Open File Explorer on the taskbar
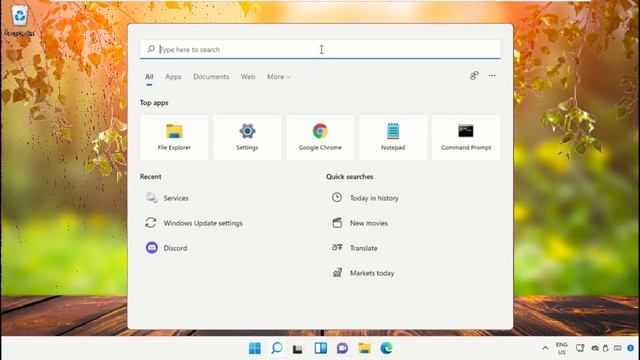 point(364,348)
